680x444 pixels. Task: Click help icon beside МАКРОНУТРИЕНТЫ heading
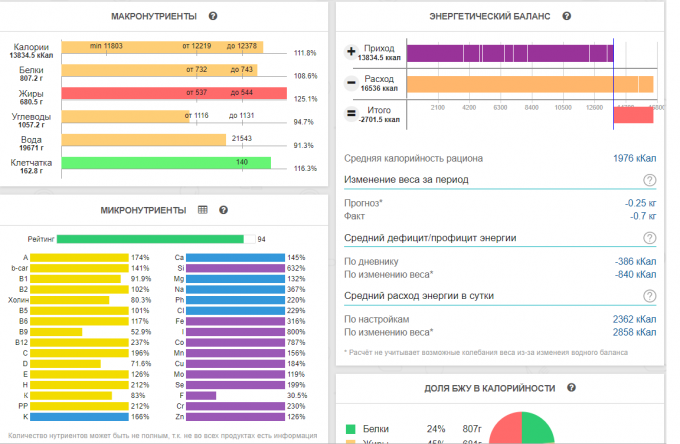point(213,17)
